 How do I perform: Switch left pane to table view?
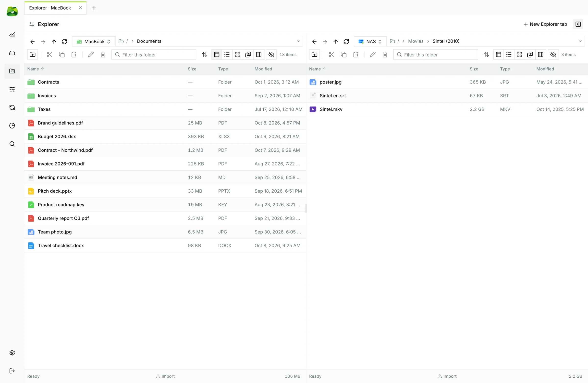coord(217,55)
